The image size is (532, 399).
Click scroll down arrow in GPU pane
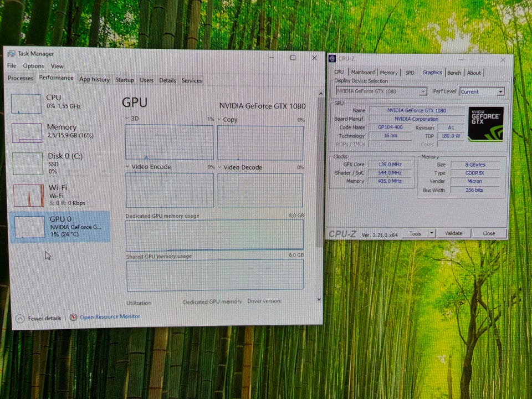319,299
